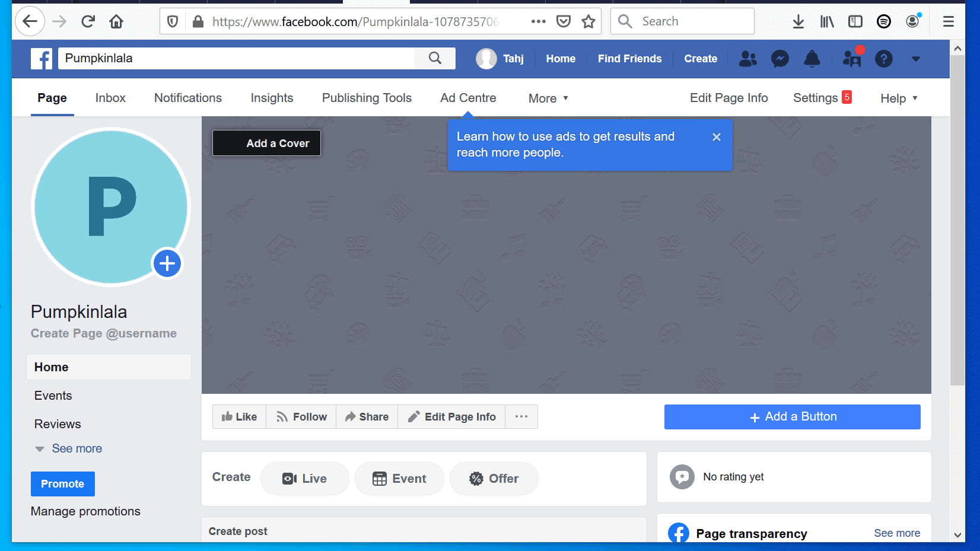Open the browser home icon
Screen dimensions: 980x551
click(116, 22)
